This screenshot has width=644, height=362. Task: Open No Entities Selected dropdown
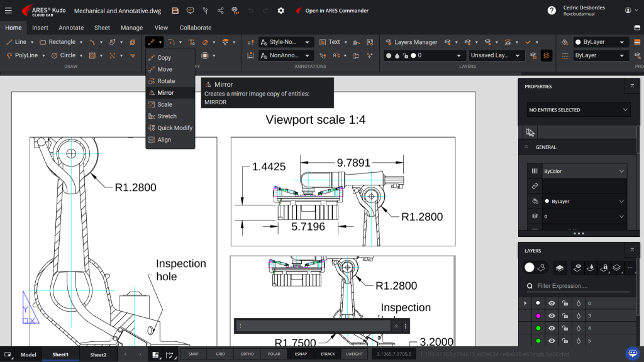point(579,110)
